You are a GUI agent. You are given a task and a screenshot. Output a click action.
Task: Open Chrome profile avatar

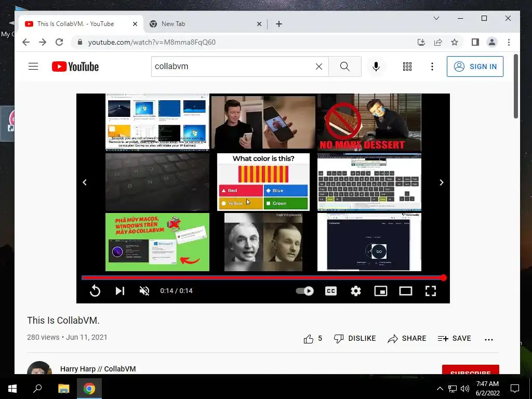[x=491, y=42]
